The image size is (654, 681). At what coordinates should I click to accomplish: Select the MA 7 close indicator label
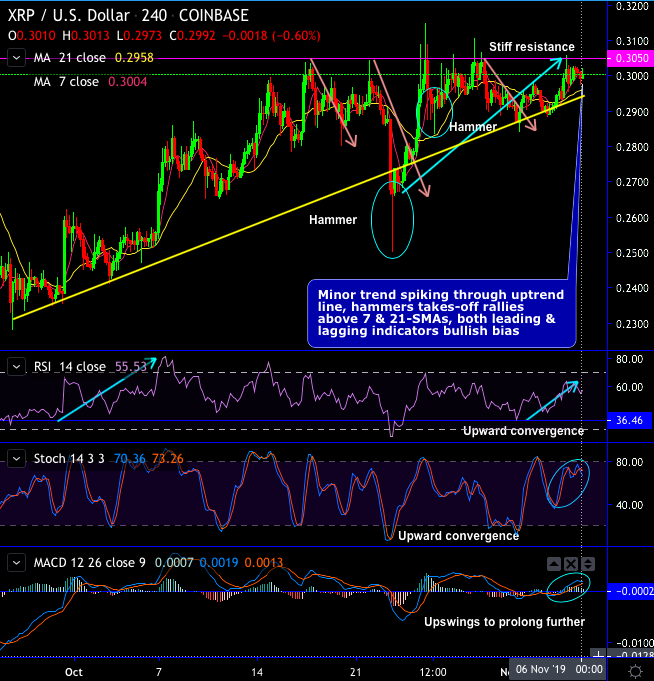click(x=66, y=82)
